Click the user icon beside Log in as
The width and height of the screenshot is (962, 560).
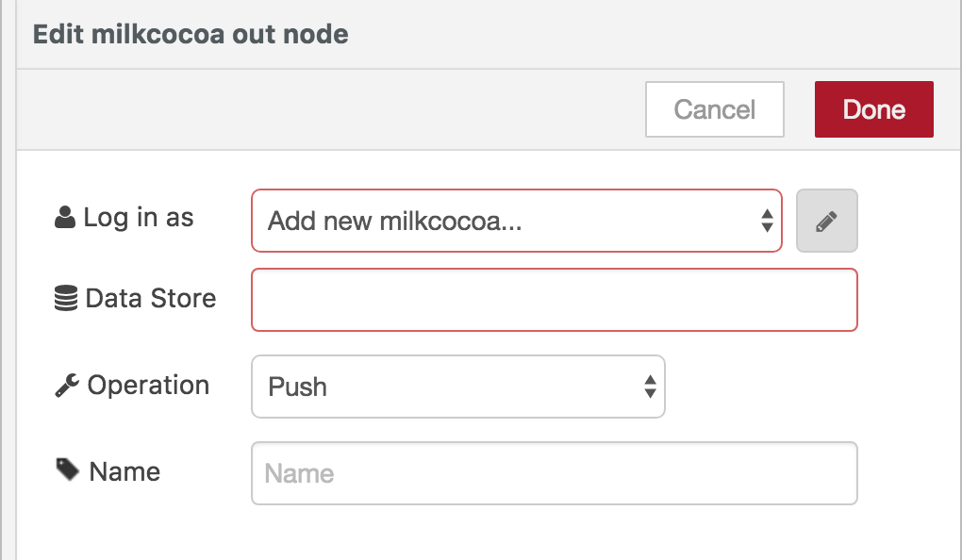tap(65, 219)
